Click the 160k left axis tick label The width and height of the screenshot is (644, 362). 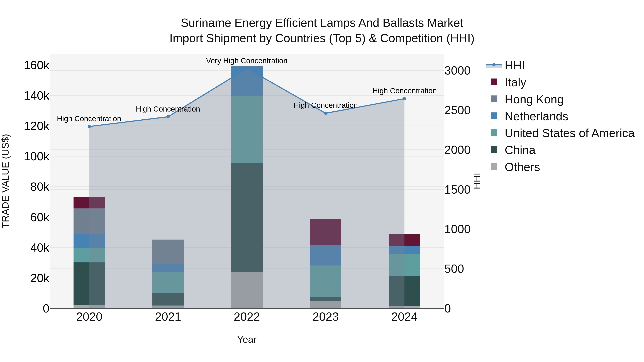pos(36,65)
